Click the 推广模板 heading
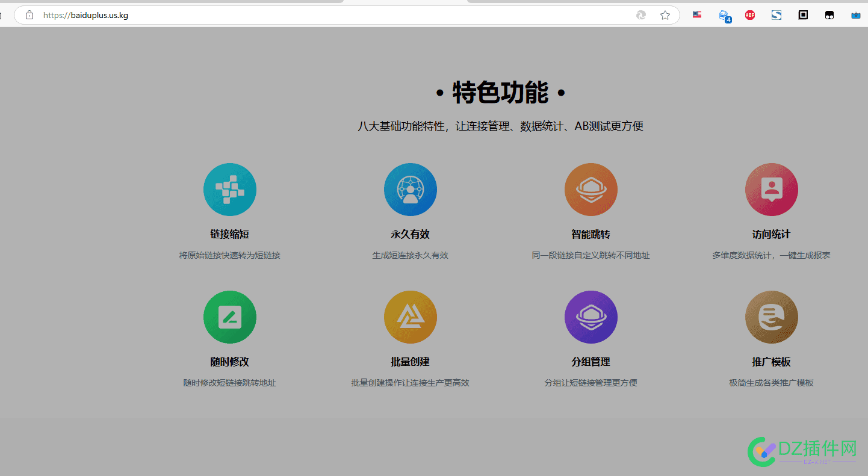 pyautogui.click(x=772, y=362)
